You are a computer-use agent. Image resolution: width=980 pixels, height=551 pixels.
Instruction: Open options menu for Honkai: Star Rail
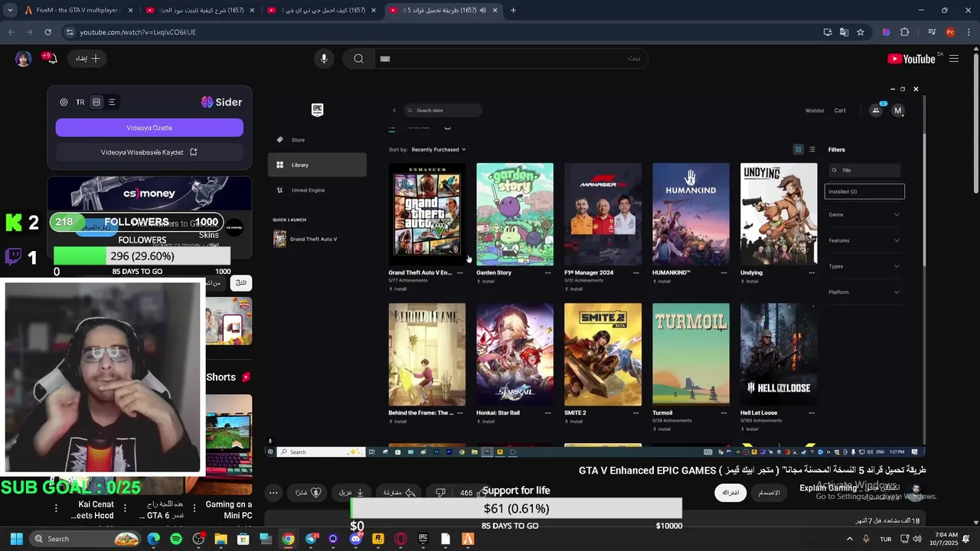click(x=547, y=412)
